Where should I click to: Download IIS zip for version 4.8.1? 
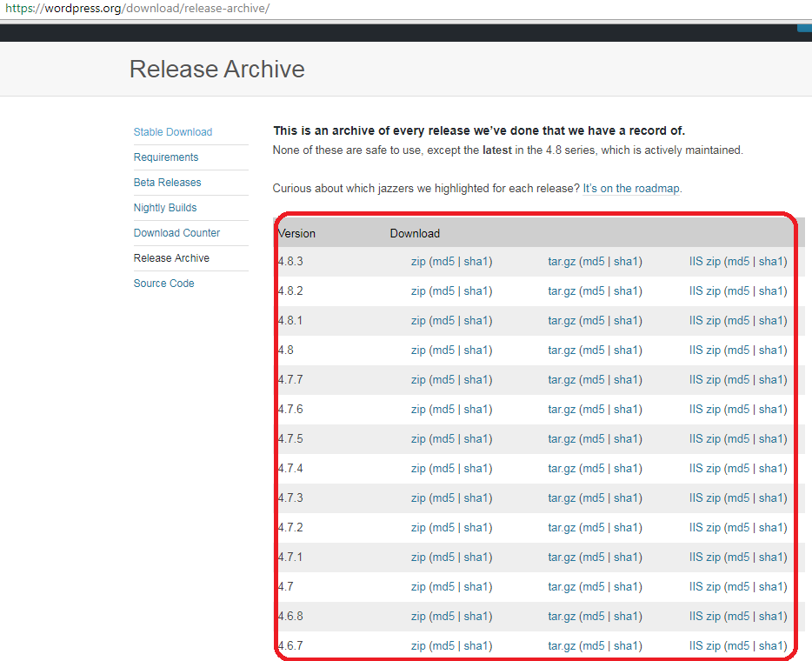(704, 321)
